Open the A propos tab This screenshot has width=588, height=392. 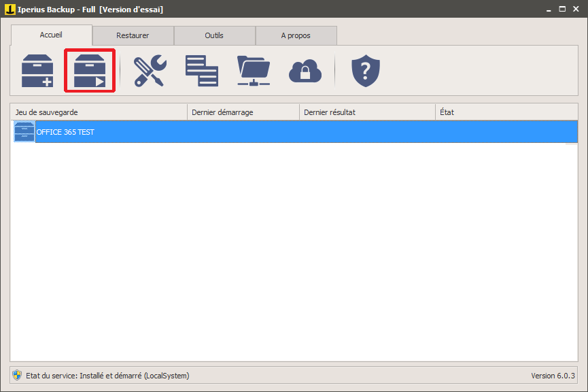(x=296, y=35)
